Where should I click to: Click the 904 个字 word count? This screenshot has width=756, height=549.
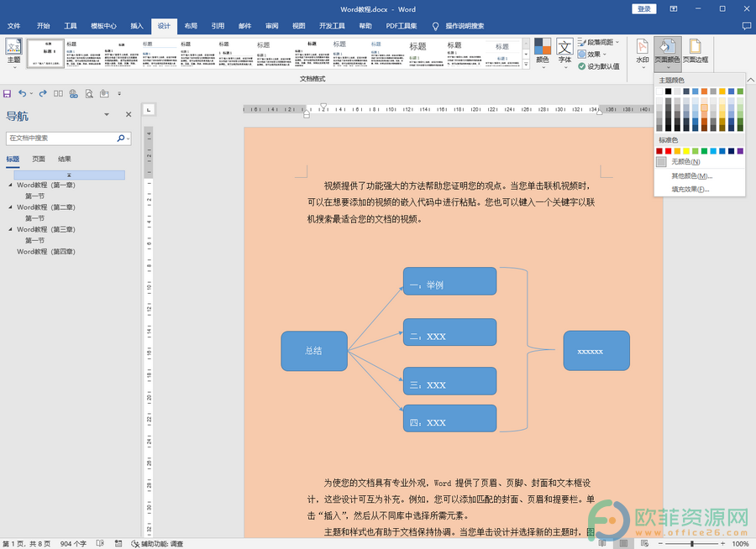pyautogui.click(x=73, y=544)
